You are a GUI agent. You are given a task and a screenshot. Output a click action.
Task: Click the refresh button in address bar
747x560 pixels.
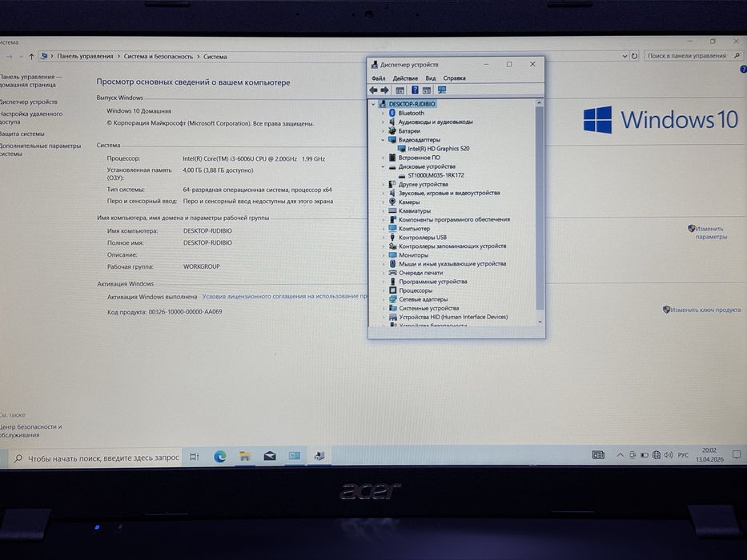tap(634, 56)
